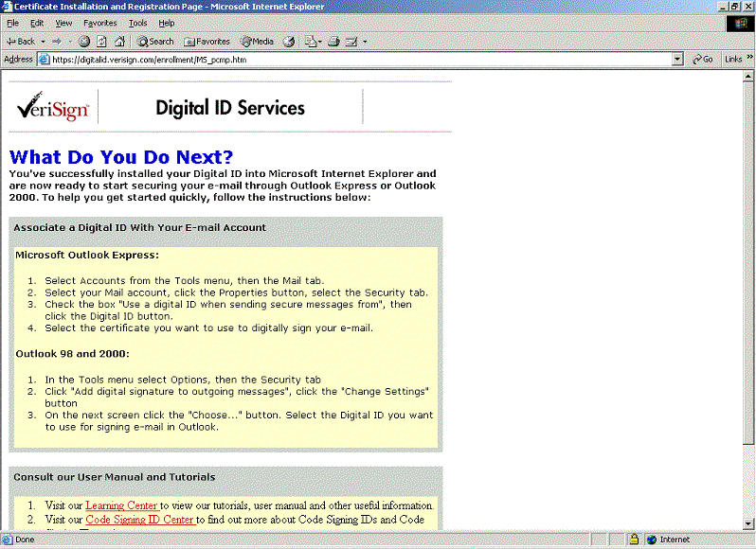Close the Internet Explorer window
This screenshot has height=549, width=756.
tap(747, 7)
